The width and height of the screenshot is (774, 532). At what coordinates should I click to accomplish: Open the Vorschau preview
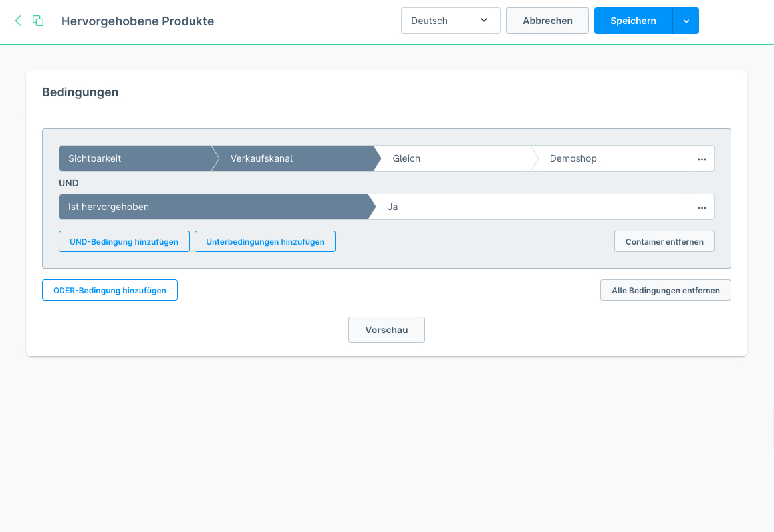(x=386, y=330)
